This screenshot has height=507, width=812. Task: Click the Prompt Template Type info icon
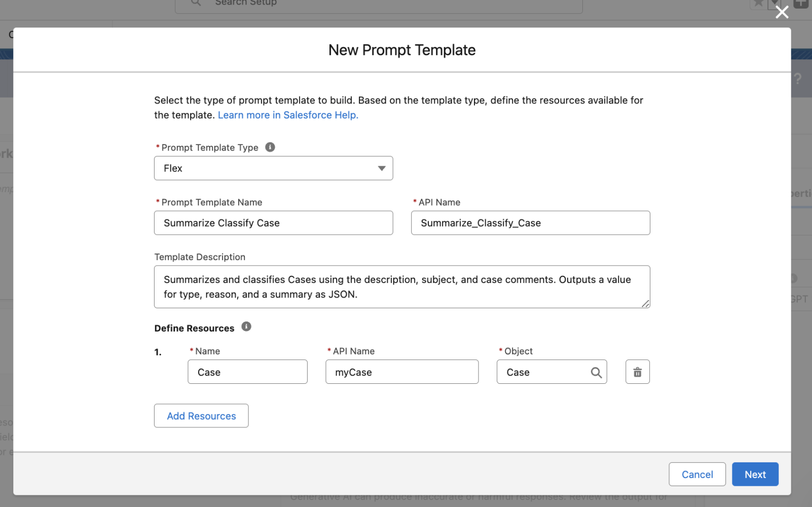click(x=270, y=147)
